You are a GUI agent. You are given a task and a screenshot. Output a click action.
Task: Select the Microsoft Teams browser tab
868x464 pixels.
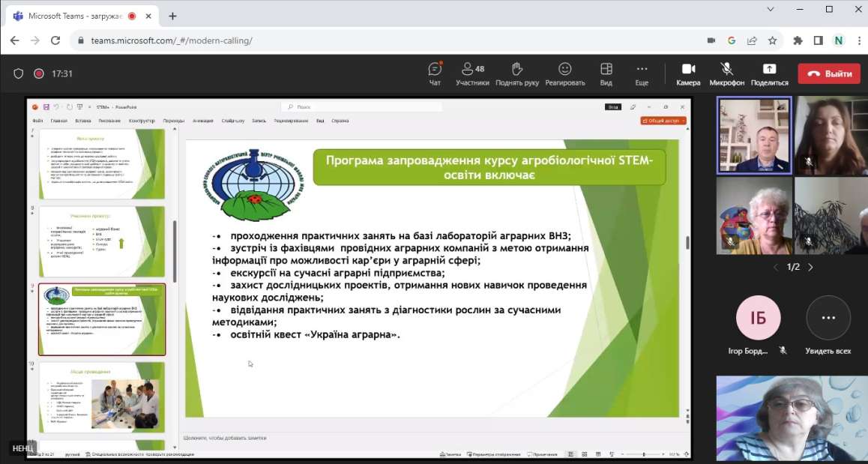pos(82,16)
